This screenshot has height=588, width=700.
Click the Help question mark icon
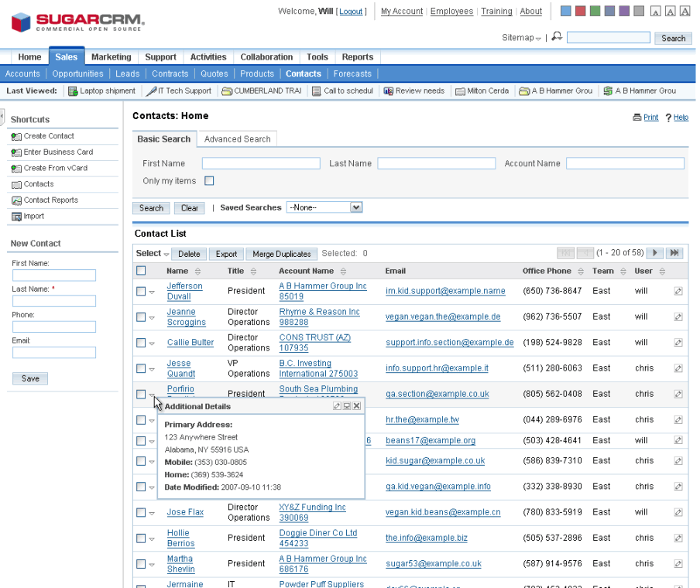668,118
